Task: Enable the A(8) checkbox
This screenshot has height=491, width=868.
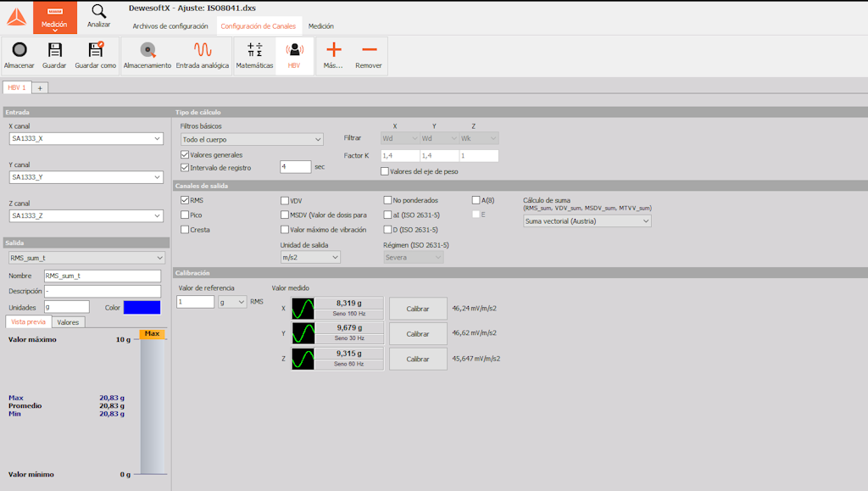Action: 476,200
